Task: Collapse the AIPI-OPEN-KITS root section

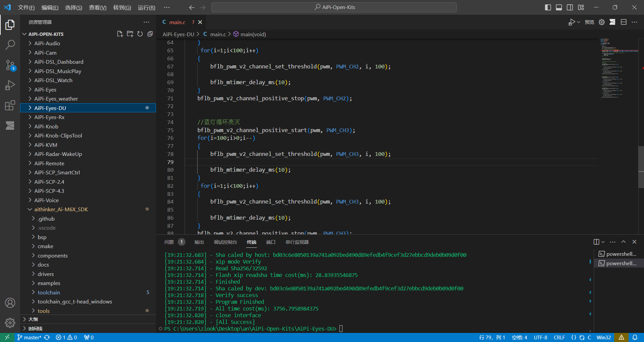Action: coord(46,34)
